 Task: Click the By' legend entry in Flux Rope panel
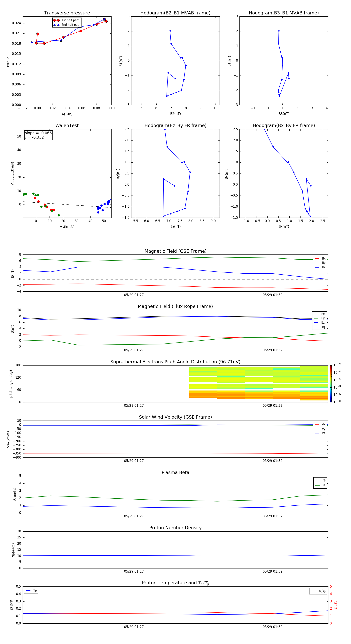tap(320, 318)
